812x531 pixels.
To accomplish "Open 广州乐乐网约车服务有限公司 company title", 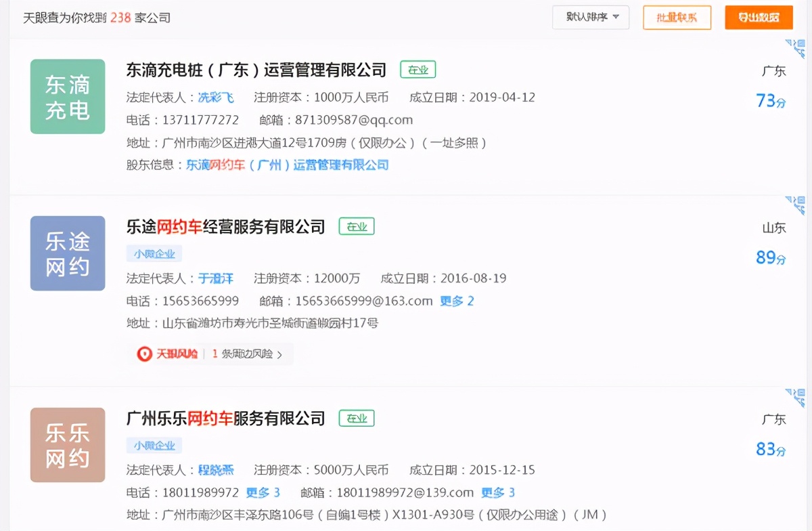I will click(x=226, y=419).
